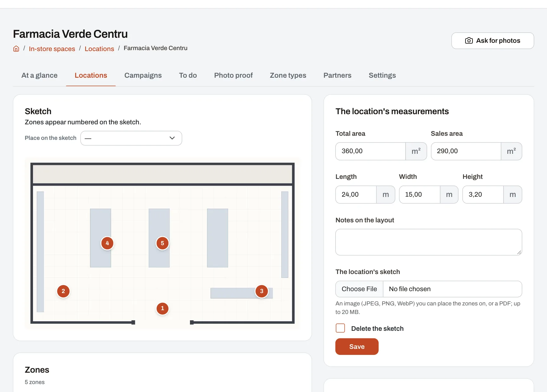Edit the Sales area field
The height and width of the screenshot is (392, 547).
coord(466,151)
